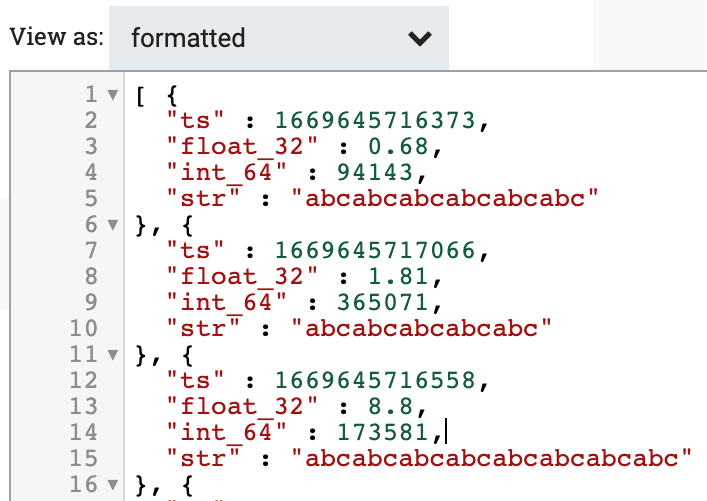Viewport: 707px width, 501px height.
Task: Collapse the object fold arrow at line 11
Action: coord(111,355)
